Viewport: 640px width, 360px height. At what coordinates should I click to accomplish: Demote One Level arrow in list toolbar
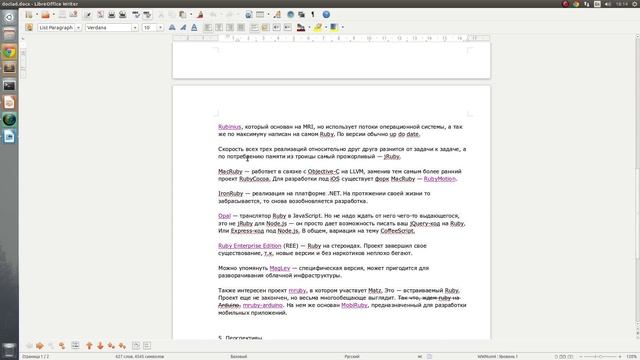click(40, 346)
